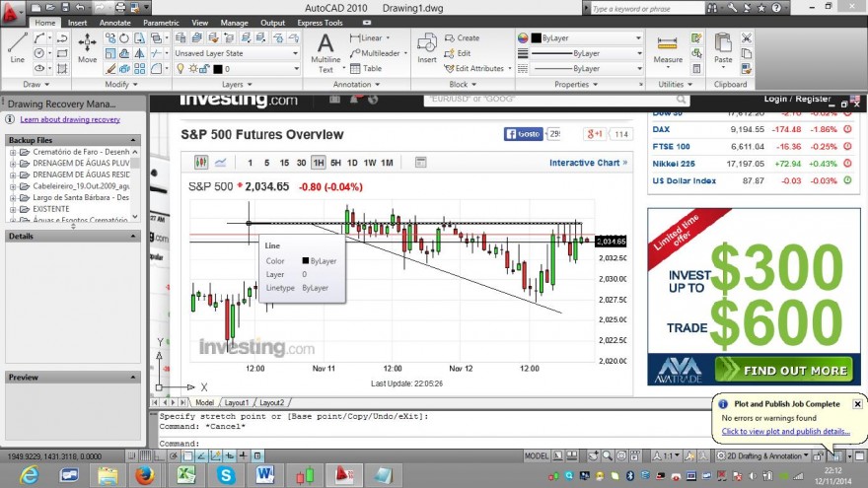
Task: Click the Insert block icon
Action: point(427,47)
